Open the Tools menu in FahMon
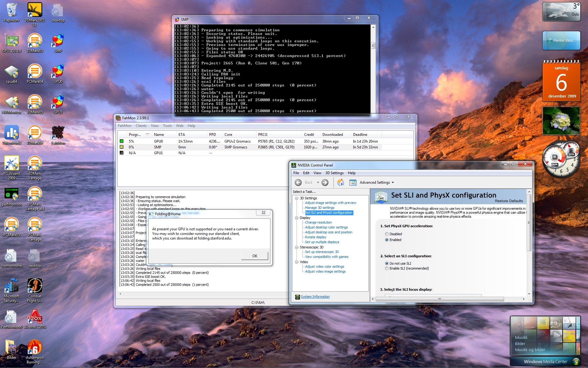The height and width of the screenshot is (368, 588). pyautogui.click(x=167, y=126)
